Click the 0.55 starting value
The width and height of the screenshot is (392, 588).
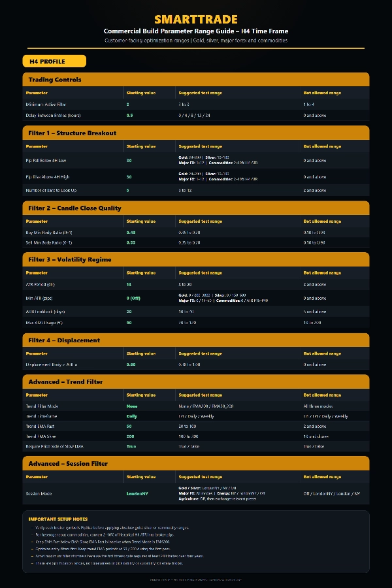pos(131,242)
